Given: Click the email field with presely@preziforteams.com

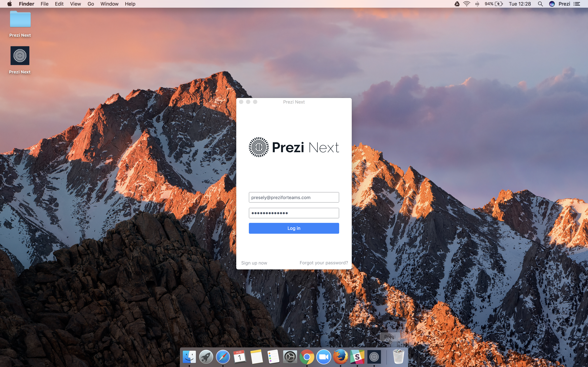Looking at the screenshot, I should [294, 197].
